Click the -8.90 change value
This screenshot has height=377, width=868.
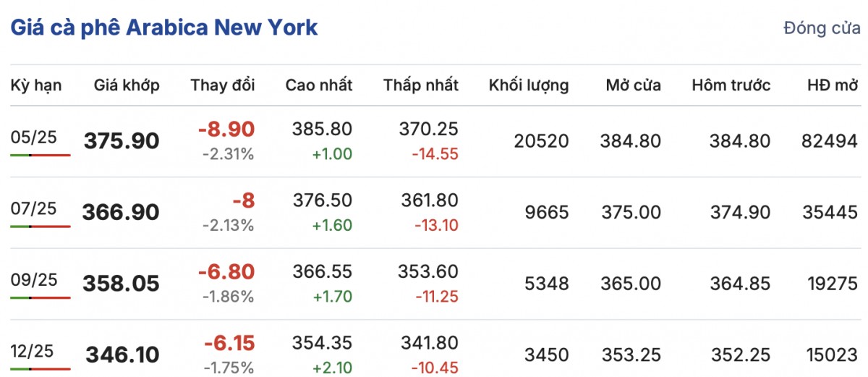226,130
